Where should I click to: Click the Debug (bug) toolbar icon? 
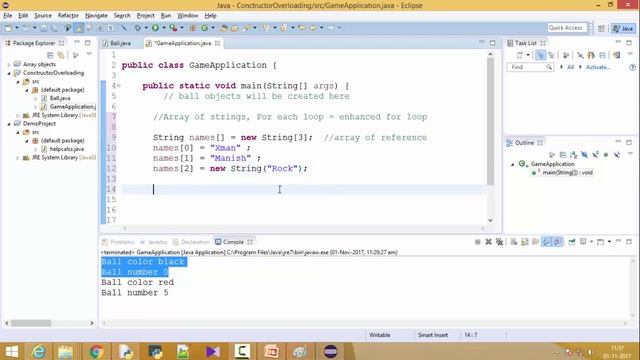point(138,28)
